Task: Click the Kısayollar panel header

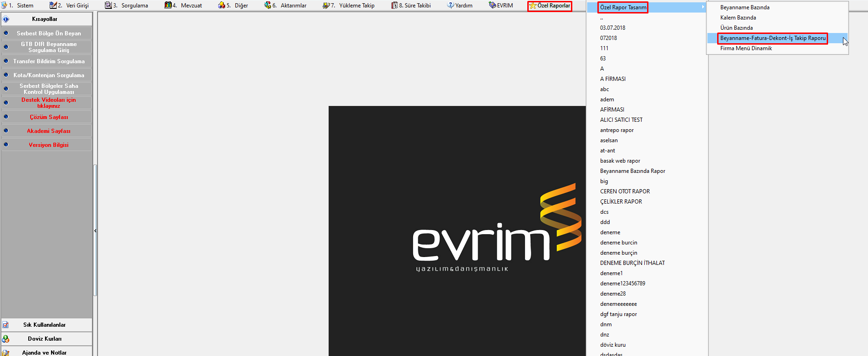Action: click(46, 19)
